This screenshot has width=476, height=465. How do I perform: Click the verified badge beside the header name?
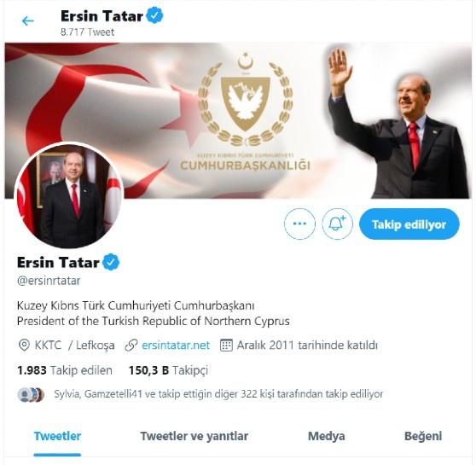point(154,15)
